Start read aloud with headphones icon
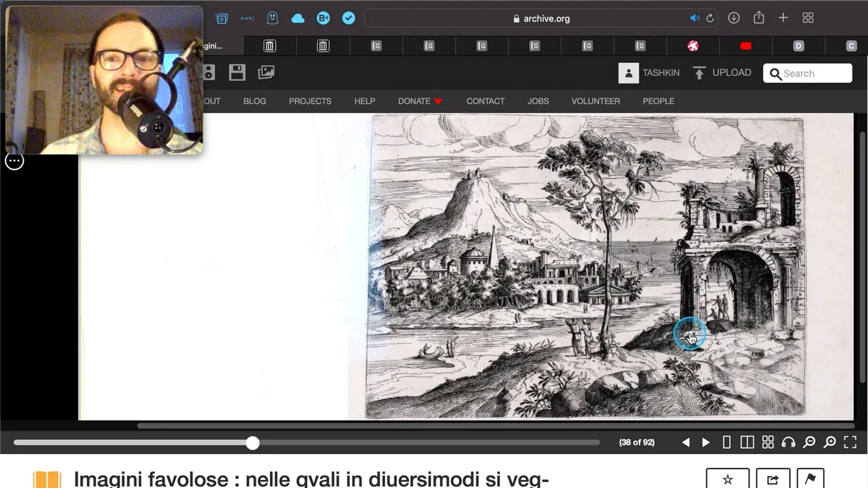The image size is (868, 488). pos(788,443)
